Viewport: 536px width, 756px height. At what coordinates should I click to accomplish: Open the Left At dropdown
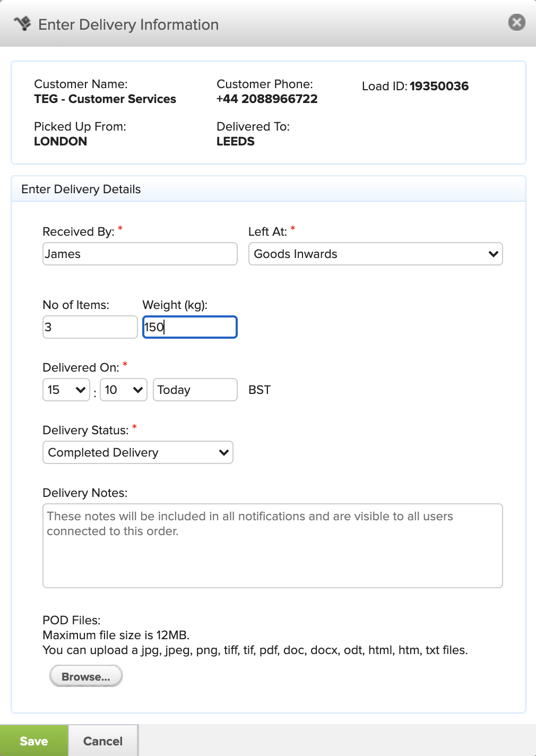[375, 254]
